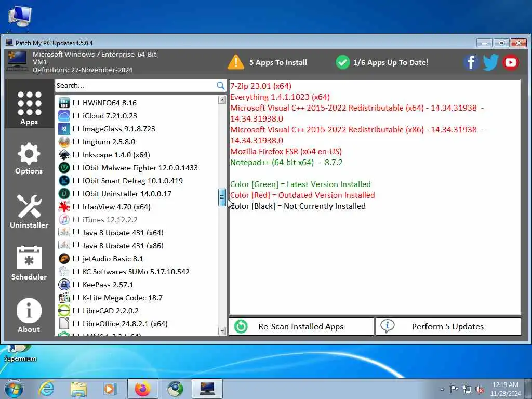
Task: Check the HWiNFO64 8.16 checkbox
Action: pyautogui.click(x=76, y=102)
